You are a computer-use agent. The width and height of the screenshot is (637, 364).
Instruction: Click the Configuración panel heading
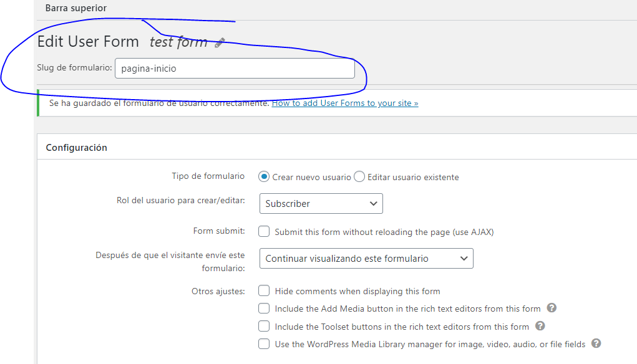76,148
